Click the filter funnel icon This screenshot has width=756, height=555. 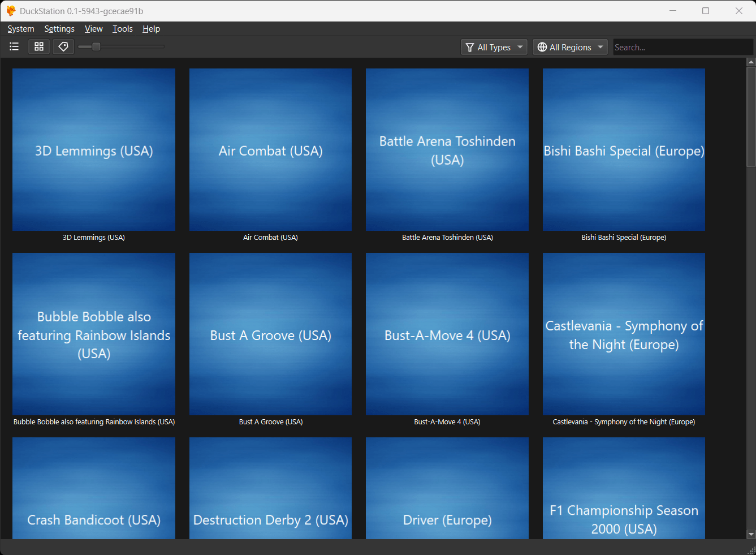469,48
